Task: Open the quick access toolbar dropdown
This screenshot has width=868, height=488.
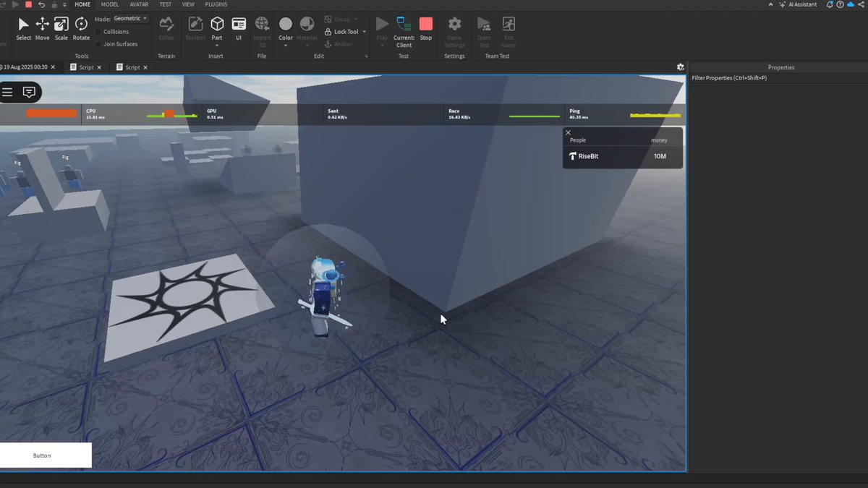Action: 64,4
